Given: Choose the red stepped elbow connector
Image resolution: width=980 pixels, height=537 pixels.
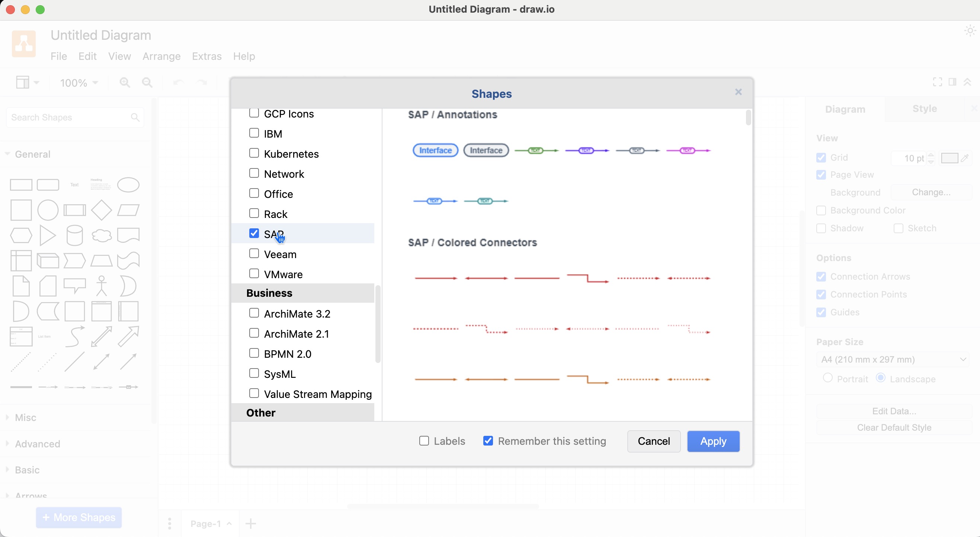Looking at the screenshot, I should point(587,278).
